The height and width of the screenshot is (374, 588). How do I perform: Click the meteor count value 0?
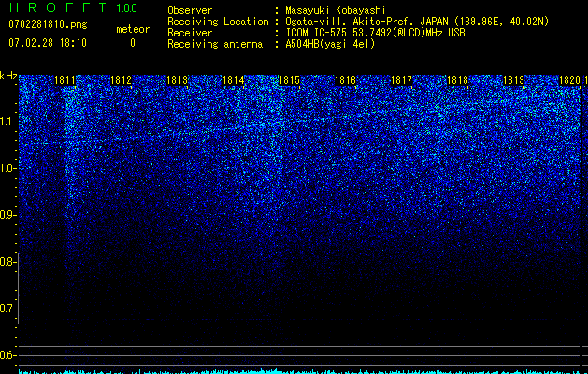click(133, 43)
